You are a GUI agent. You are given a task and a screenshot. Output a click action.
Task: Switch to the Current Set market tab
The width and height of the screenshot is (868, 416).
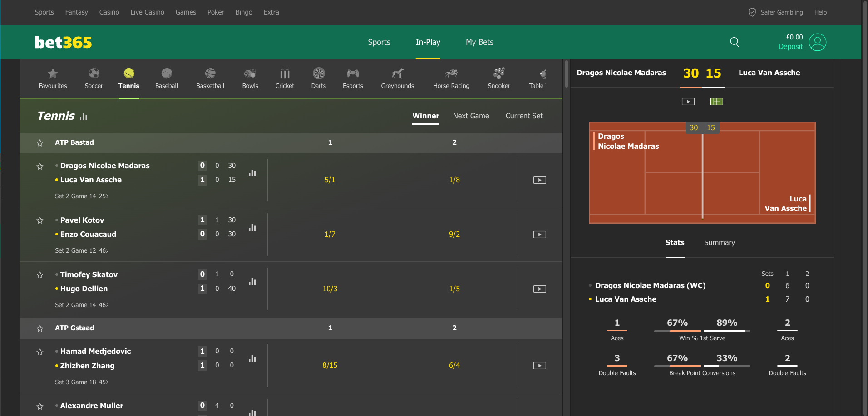pos(524,116)
